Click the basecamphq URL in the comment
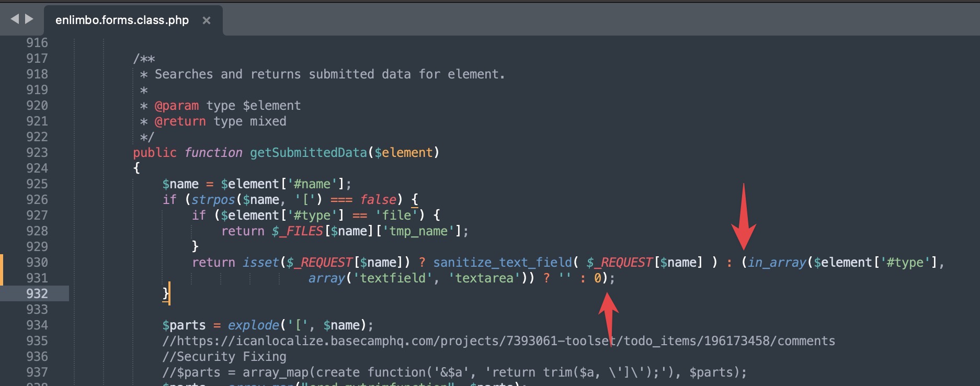Image resolution: width=980 pixels, height=386 pixels. coord(505,341)
